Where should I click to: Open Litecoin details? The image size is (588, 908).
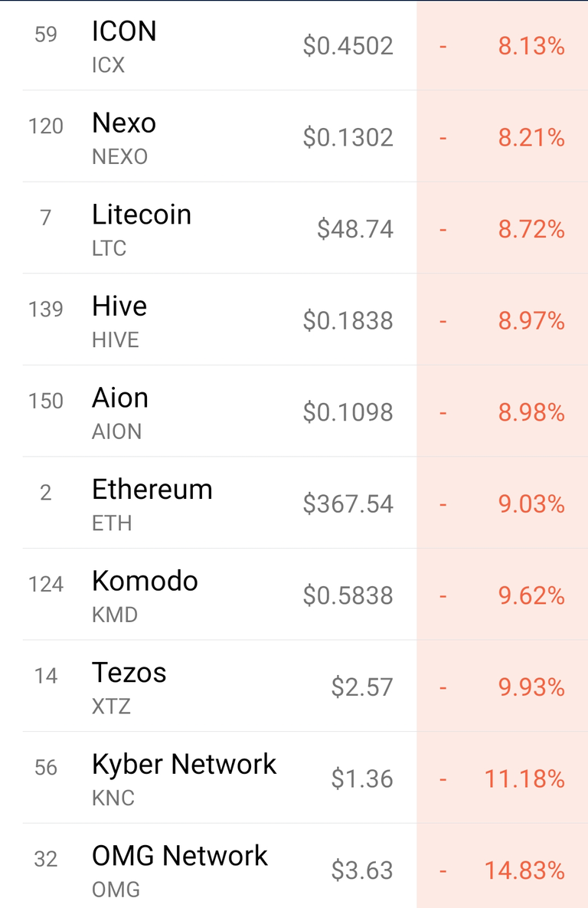tap(142, 215)
